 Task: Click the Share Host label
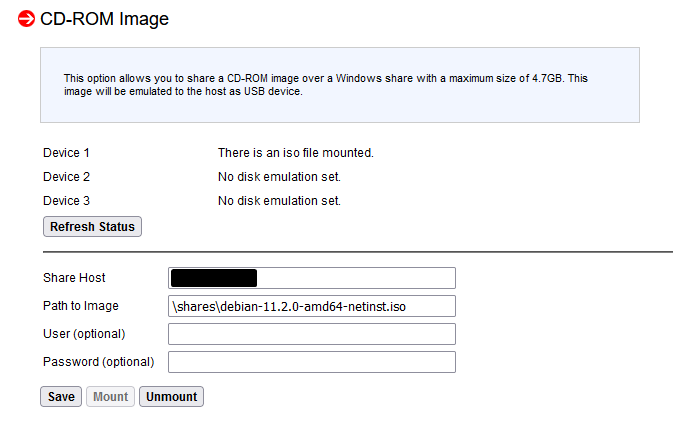pos(74,278)
